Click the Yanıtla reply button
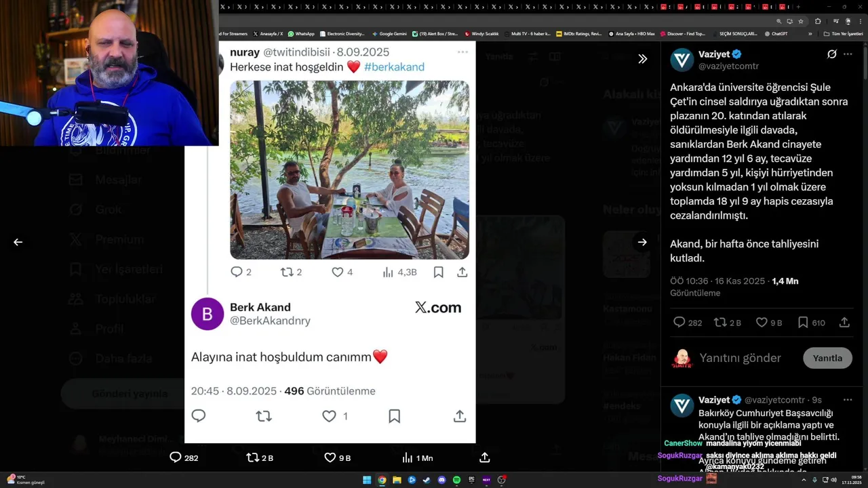868x488 pixels. point(827,358)
